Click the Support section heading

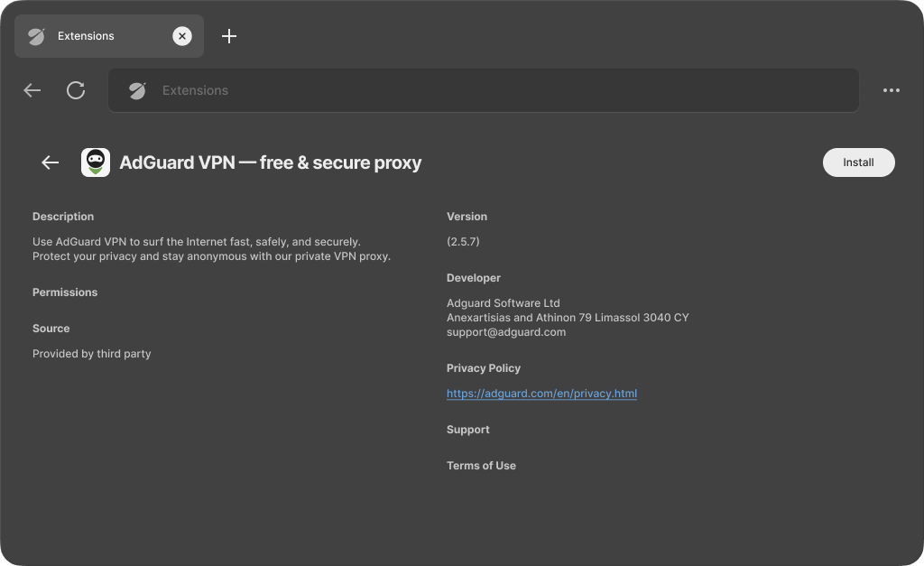pos(467,430)
